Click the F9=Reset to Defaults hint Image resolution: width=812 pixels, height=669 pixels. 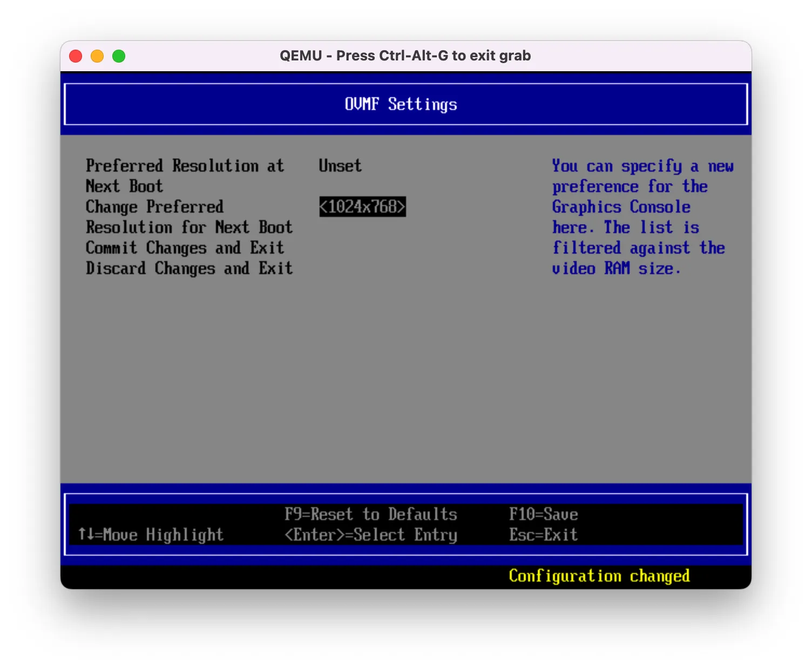371,514
